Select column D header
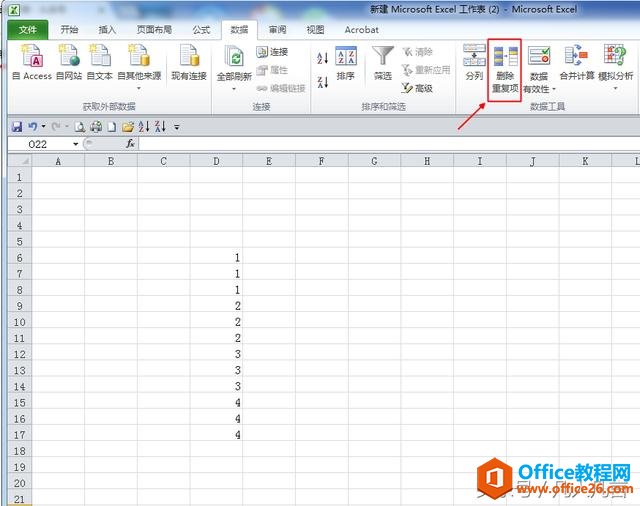Image resolution: width=640 pixels, height=506 pixels. tap(216, 161)
